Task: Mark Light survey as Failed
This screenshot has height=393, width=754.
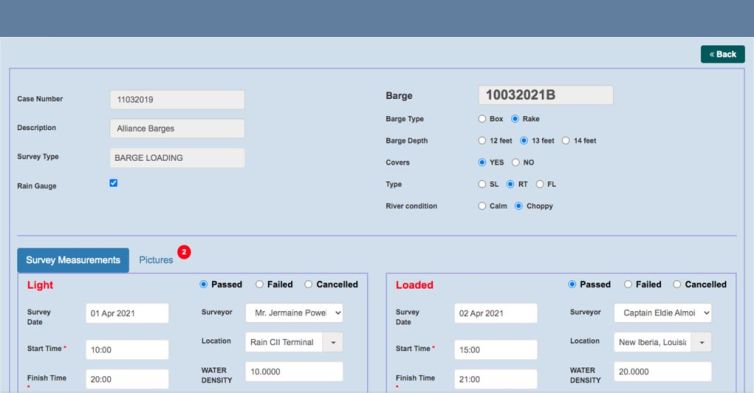Action: (259, 284)
